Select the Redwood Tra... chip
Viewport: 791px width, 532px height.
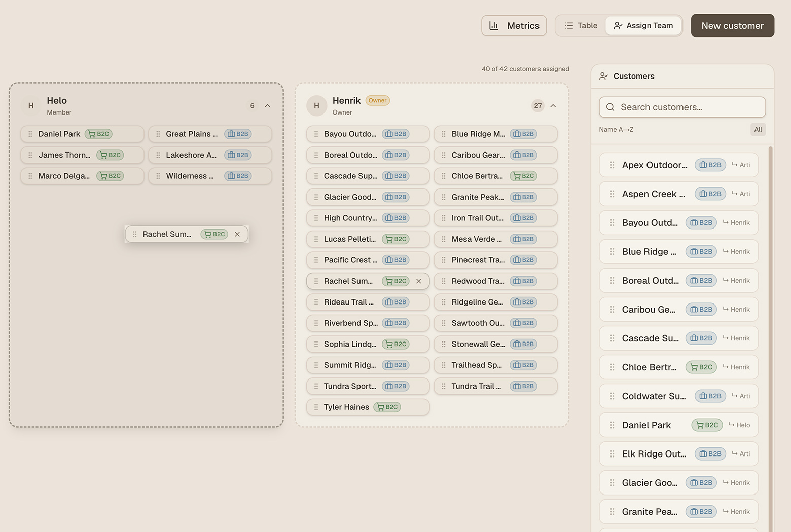pyautogui.click(x=495, y=281)
